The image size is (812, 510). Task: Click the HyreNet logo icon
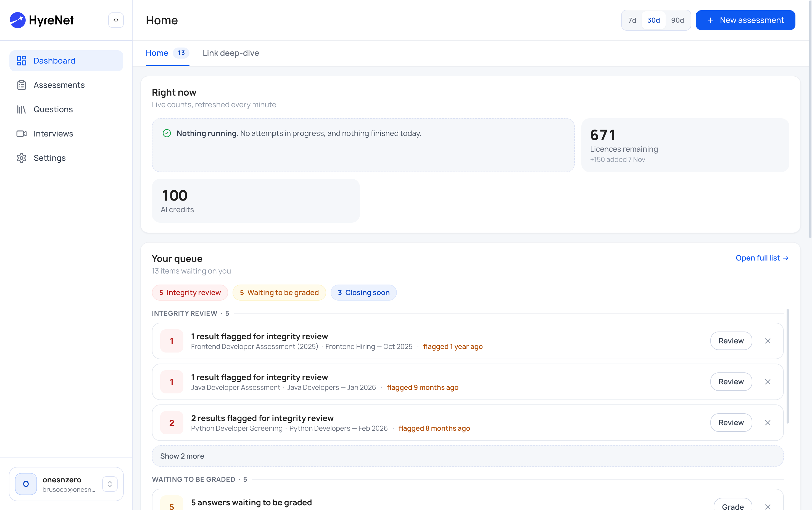17,20
